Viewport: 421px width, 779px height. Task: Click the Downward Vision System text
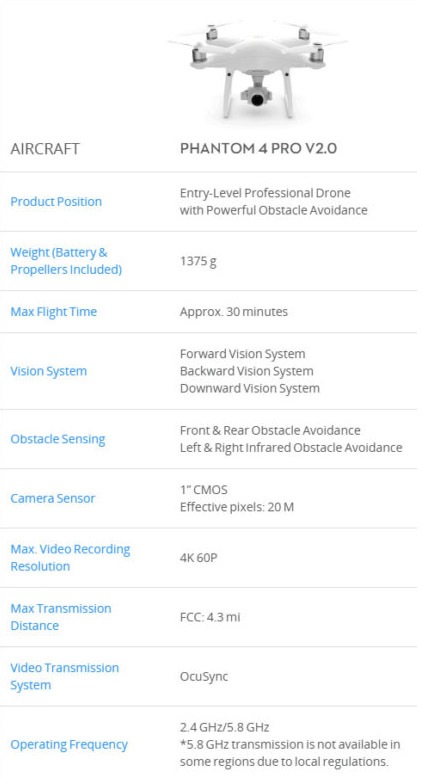coord(250,389)
